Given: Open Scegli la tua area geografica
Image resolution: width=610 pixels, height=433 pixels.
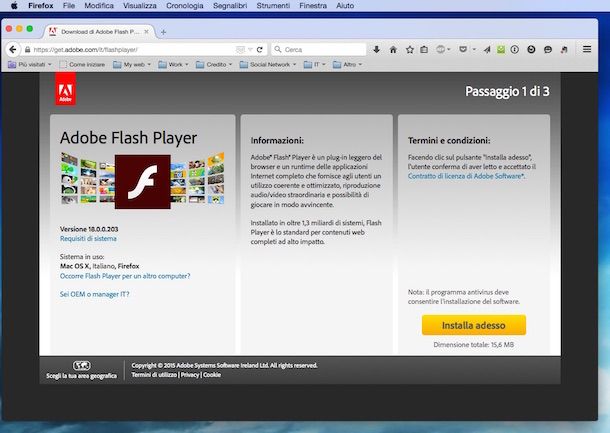Looking at the screenshot, I should pyautogui.click(x=82, y=376).
